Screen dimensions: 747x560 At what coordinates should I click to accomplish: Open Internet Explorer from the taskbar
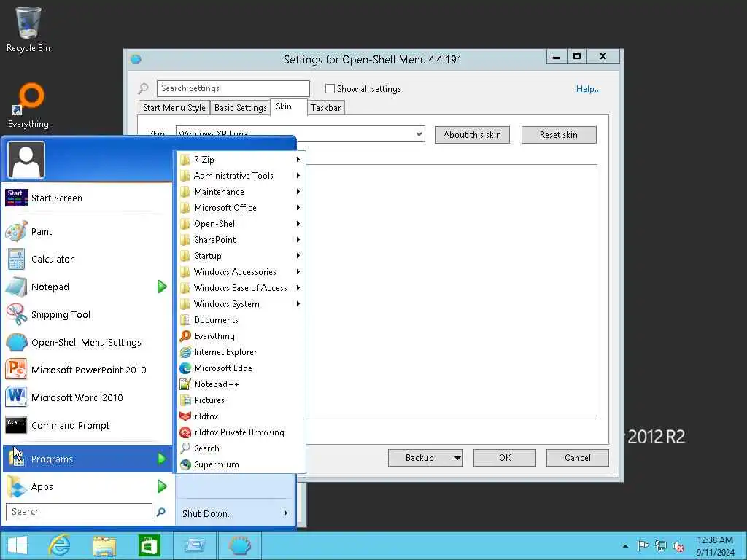pyautogui.click(x=59, y=545)
